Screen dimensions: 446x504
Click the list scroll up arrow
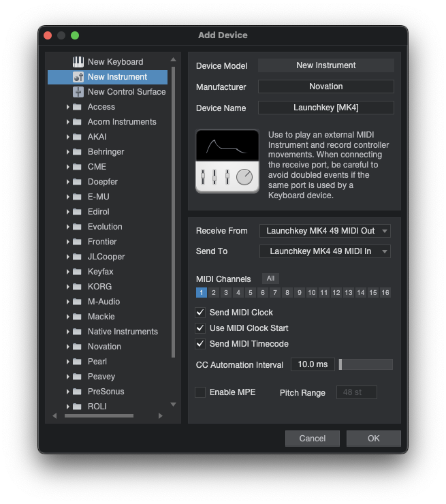(173, 59)
